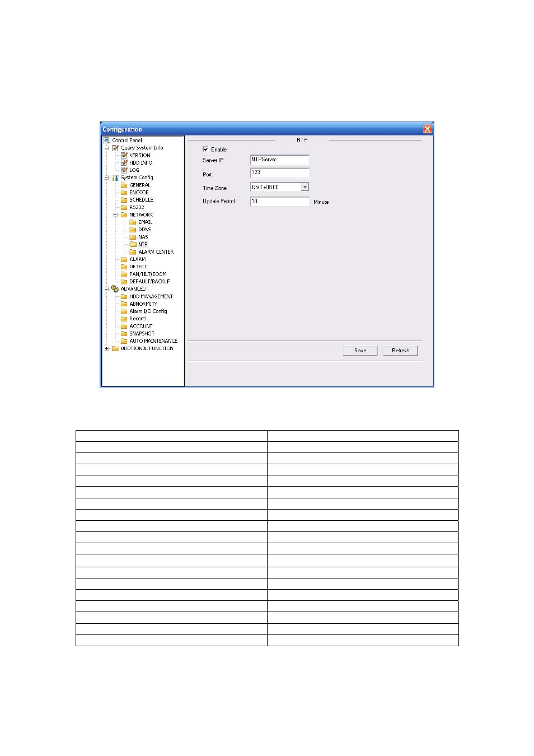
Task: Click the System Config tools icon
Action: 115,178
